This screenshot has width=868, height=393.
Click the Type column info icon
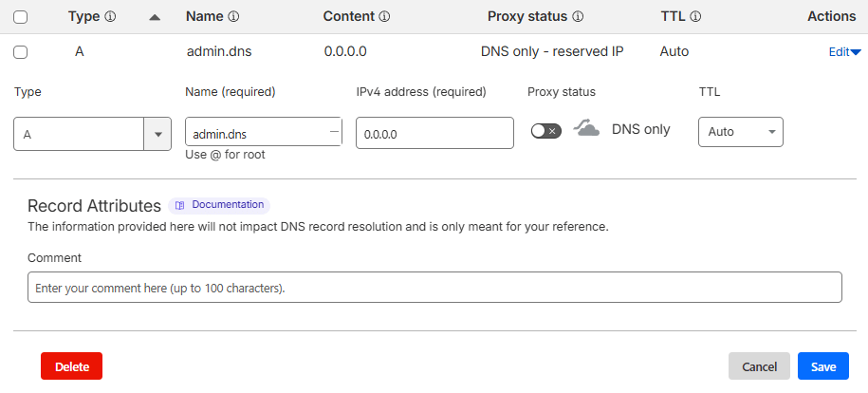click(110, 17)
